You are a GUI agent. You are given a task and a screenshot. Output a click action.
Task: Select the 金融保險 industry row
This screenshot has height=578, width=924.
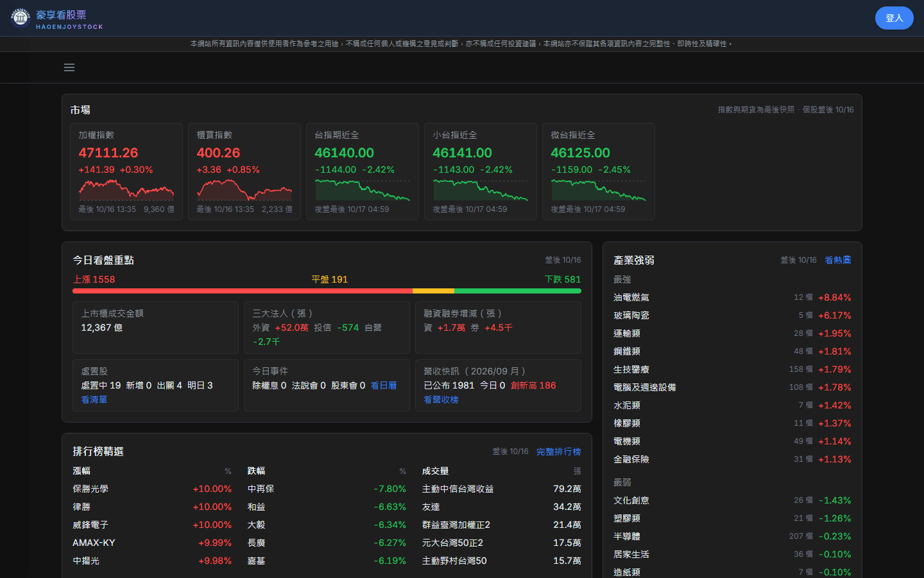pyautogui.click(x=732, y=459)
